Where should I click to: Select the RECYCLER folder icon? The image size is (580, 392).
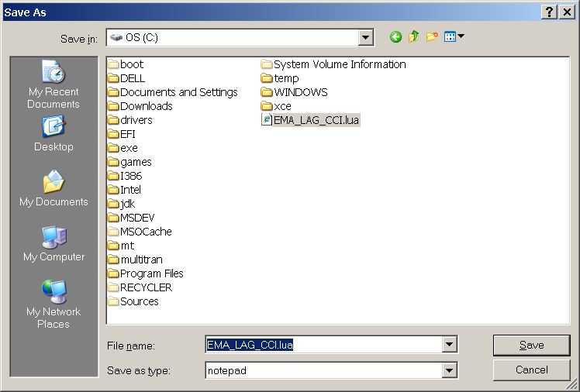point(113,287)
